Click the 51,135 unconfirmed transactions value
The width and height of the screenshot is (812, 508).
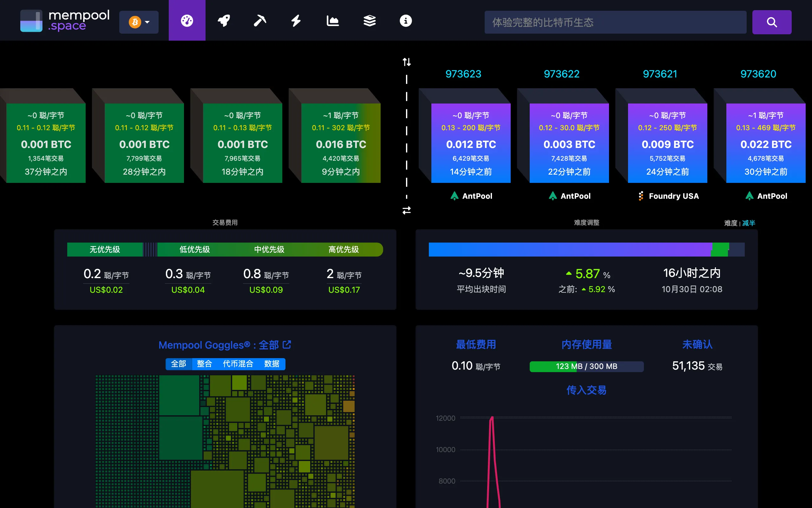pyautogui.click(x=688, y=365)
